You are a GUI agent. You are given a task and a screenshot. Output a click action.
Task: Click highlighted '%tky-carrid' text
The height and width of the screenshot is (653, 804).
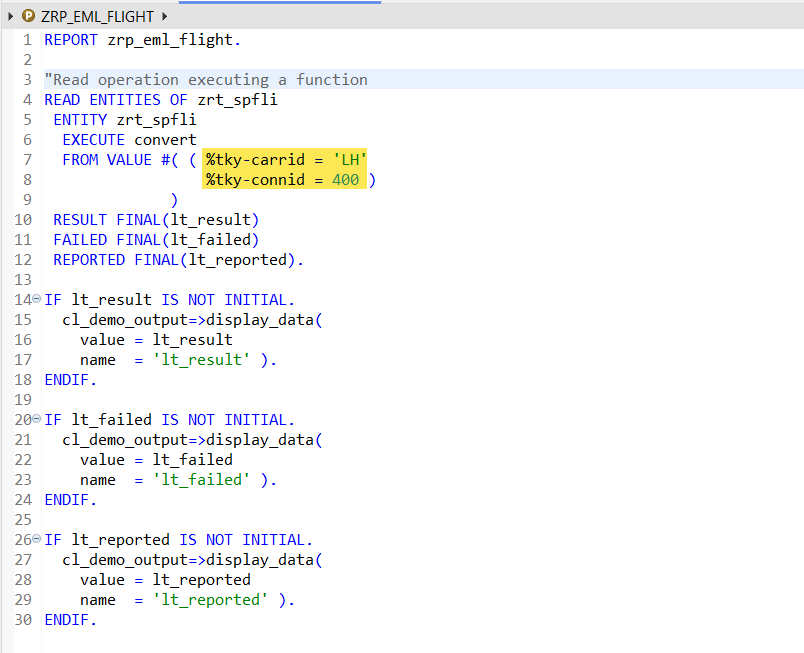coord(255,159)
